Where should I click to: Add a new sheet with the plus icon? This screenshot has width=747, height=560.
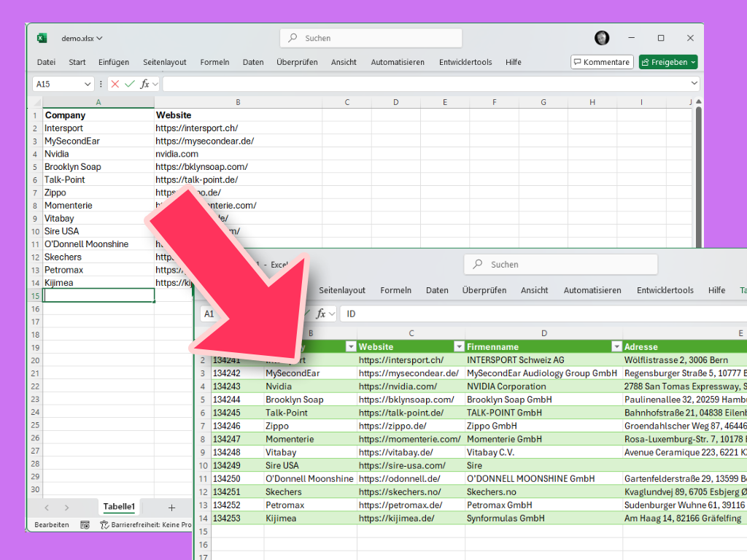(172, 507)
